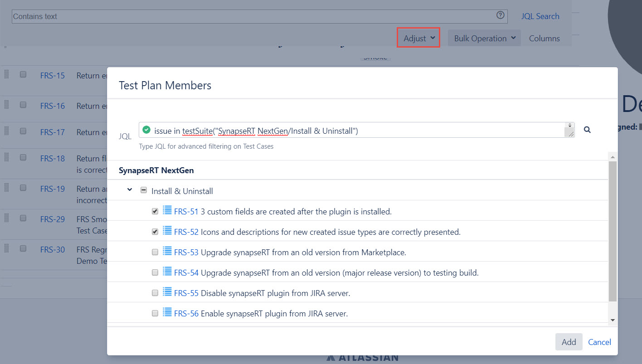Select the FRS-16 row checkbox in background list
Image resolution: width=642 pixels, height=364 pixels.
click(23, 105)
